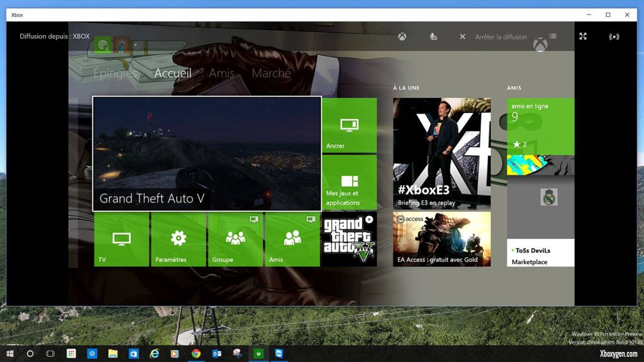This screenshot has width=644, height=362.
Task: Open the streaming list menu icon
Action: click(x=553, y=36)
